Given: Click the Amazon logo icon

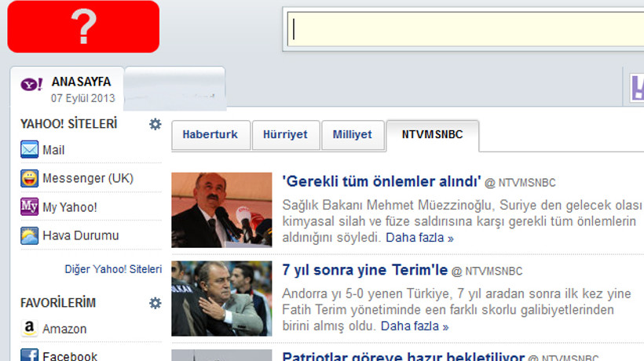Looking at the screenshot, I should (30, 328).
